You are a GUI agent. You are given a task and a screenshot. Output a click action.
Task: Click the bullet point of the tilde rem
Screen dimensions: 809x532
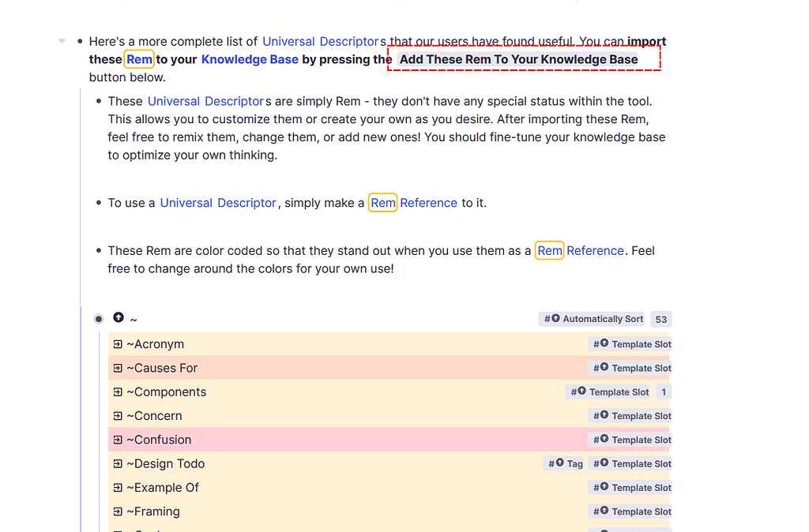(98, 318)
